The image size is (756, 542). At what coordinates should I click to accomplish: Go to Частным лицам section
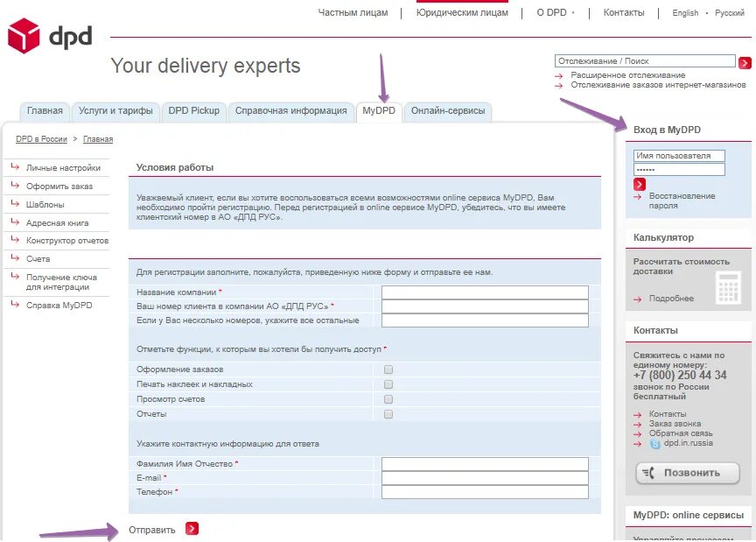pos(353,12)
